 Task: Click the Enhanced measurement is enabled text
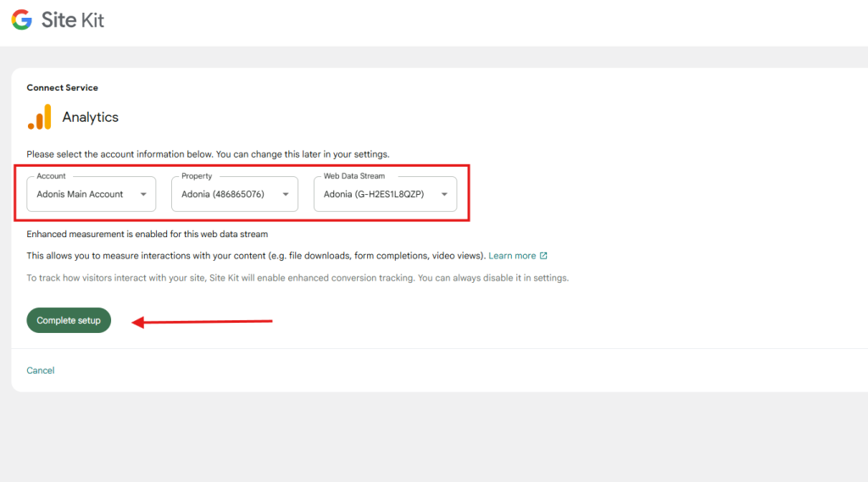(x=147, y=234)
